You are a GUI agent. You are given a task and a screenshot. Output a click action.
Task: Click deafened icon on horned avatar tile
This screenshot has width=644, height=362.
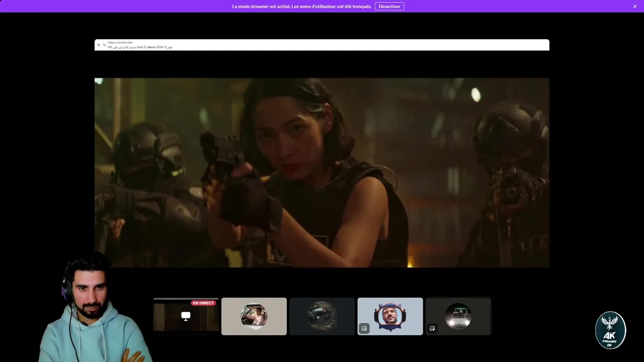click(x=364, y=328)
